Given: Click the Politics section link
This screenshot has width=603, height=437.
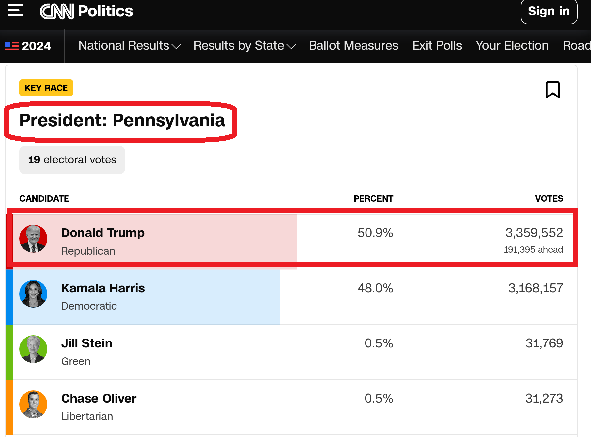Looking at the screenshot, I should pyautogui.click(x=105, y=11).
